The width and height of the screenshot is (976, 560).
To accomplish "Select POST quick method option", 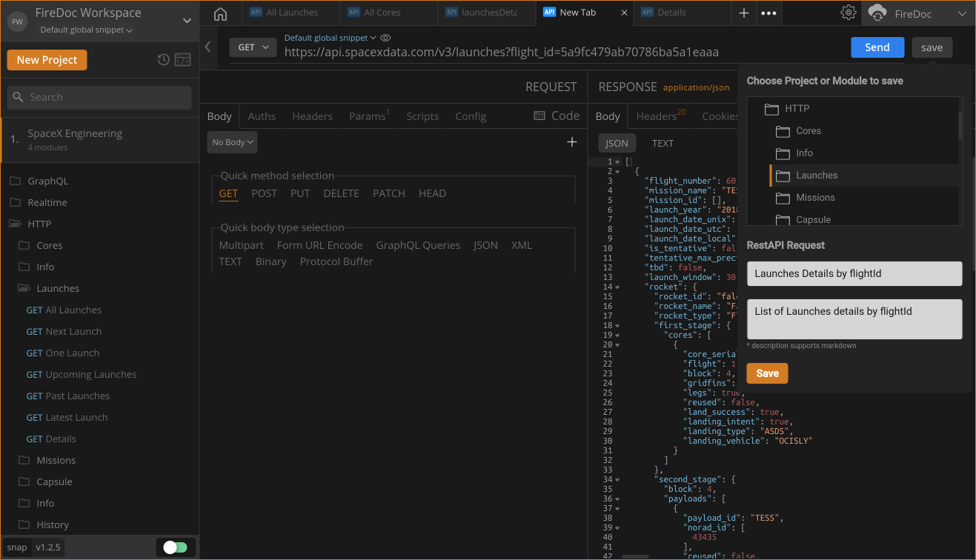I will pos(264,193).
